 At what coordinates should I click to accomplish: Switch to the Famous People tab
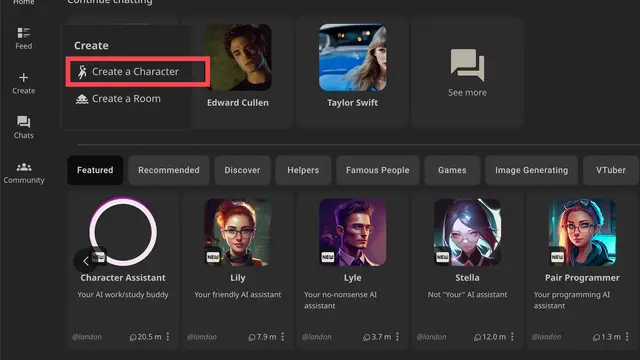pyautogui.click(x=378, y=170)
